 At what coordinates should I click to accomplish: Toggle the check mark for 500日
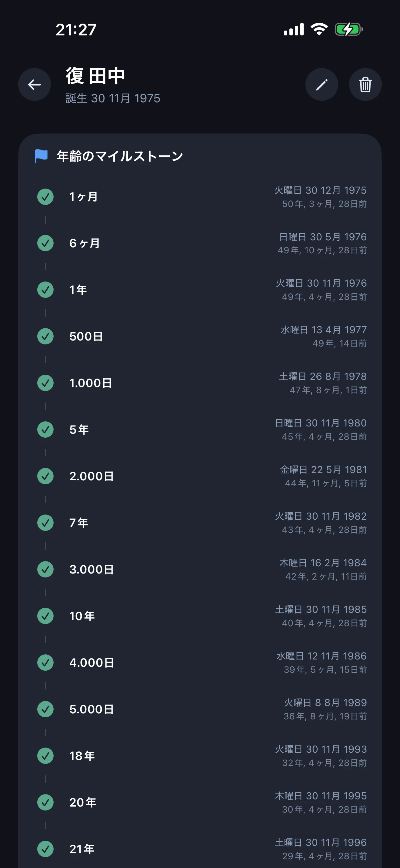45,336
